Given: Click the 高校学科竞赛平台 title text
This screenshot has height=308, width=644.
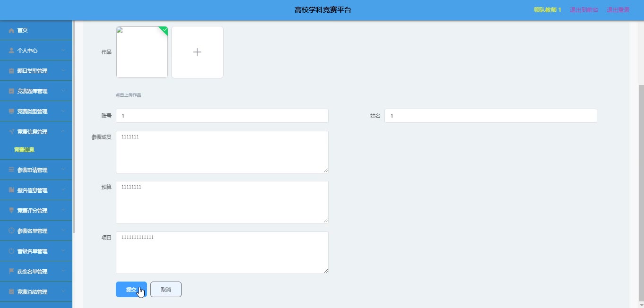Looking at the screenshot, I should click(x=323, y=10).
